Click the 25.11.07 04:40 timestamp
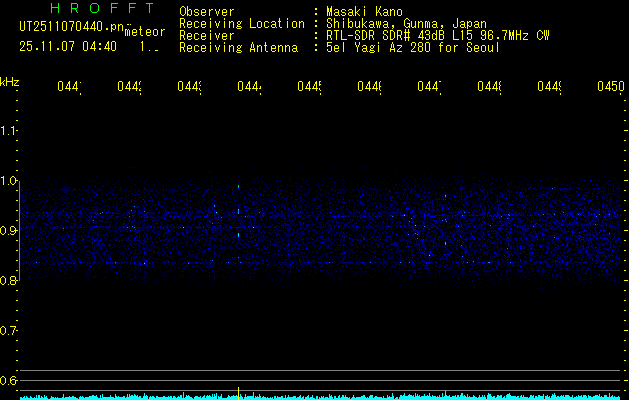This screenshot has height=400, width=629. 67,46
